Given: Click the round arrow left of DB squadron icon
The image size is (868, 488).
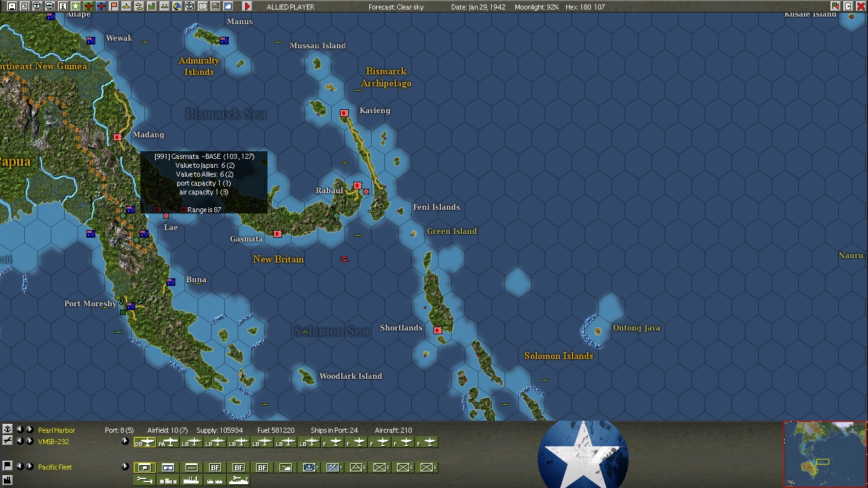Looking at the screenshot, I should tap(125, 442).
